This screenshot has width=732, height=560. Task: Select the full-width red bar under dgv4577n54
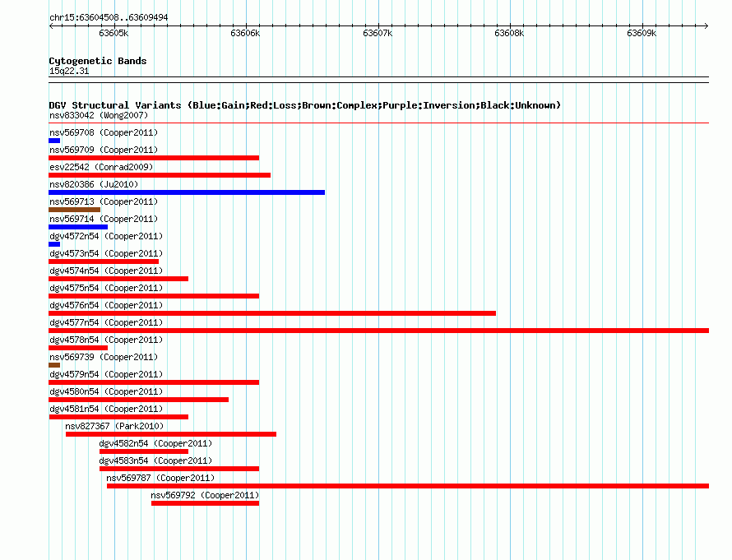click(x=378, y=331)
